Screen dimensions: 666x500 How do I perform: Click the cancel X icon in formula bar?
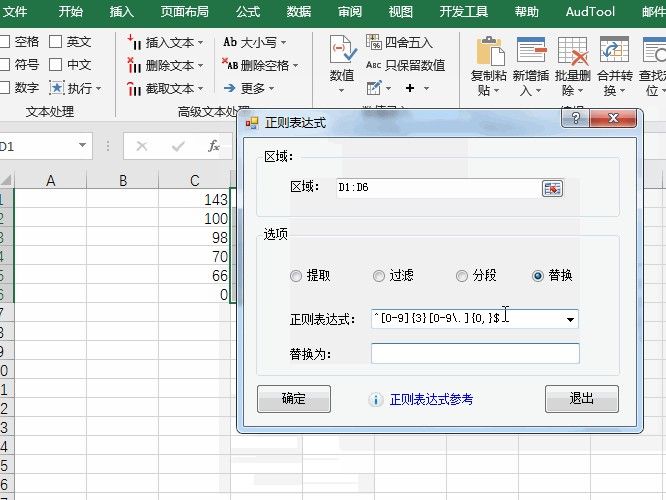pyautogui.click(x=141, y=147)
